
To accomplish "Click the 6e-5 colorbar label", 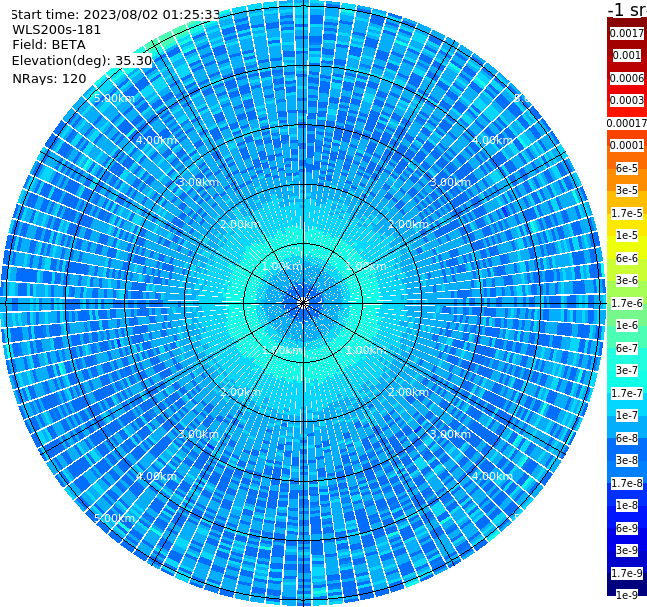I will coord(627,168).
